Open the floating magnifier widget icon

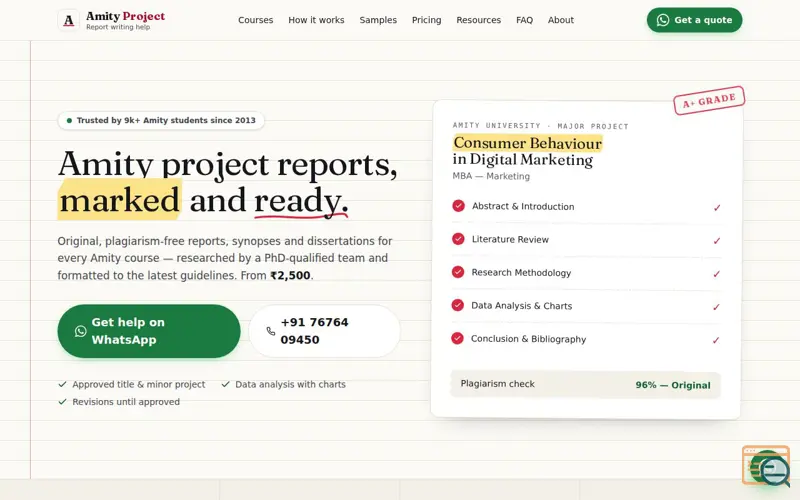coord(766,465)
